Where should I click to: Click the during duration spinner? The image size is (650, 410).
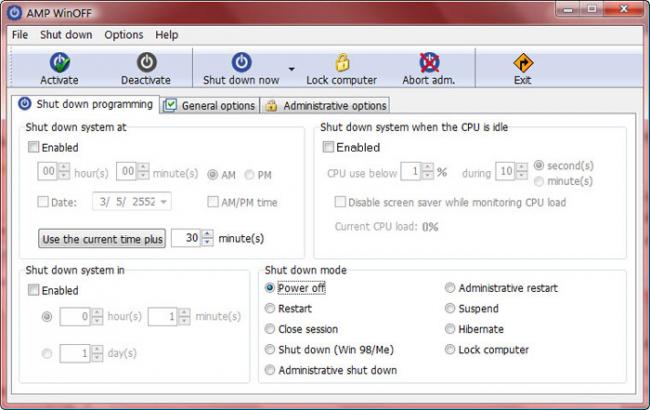point(522,171)
